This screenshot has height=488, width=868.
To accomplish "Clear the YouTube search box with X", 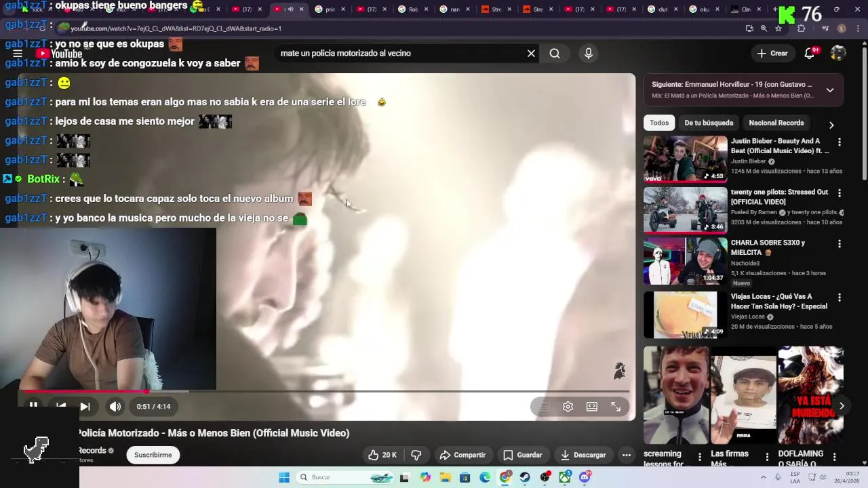I will tap(531, 54).
